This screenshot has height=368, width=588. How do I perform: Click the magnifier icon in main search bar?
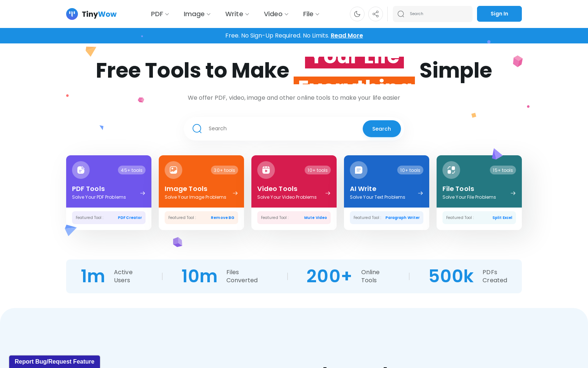click(x=197, y=128)
